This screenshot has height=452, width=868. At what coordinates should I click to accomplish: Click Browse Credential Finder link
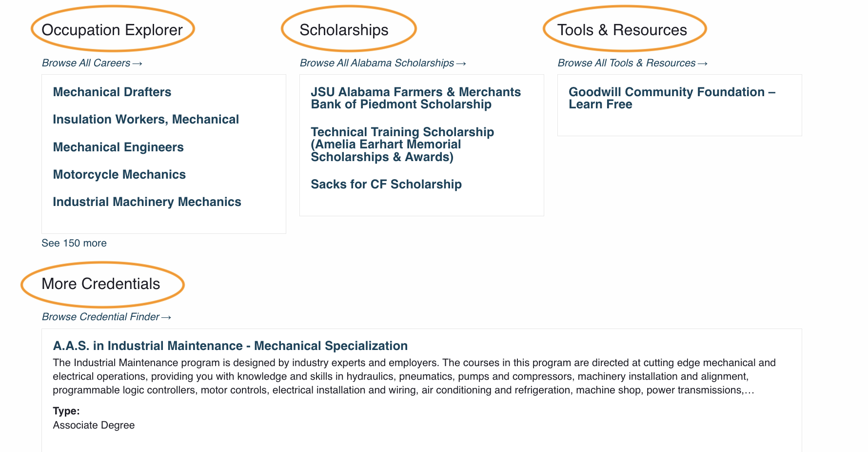pyautogui.click(x=106, y=317)
